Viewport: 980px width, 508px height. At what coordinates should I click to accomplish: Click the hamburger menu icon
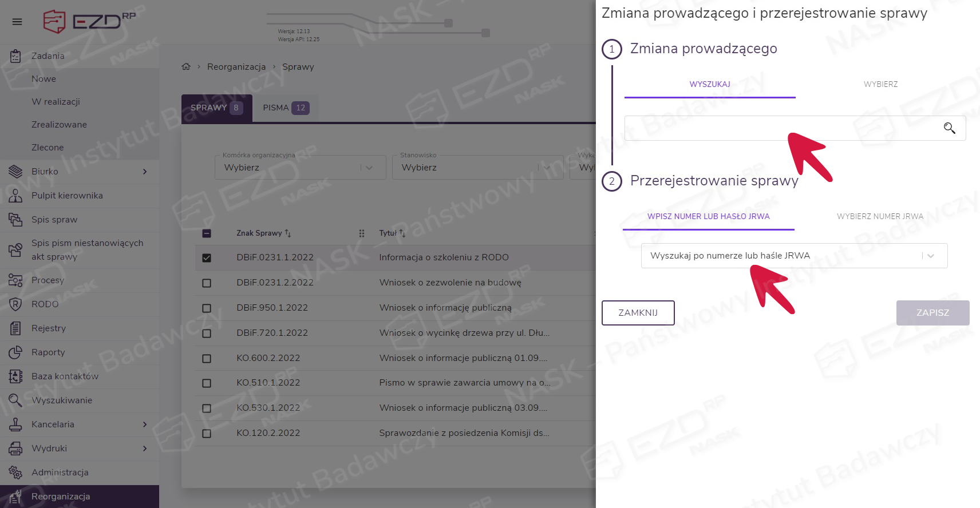[17, 22]
